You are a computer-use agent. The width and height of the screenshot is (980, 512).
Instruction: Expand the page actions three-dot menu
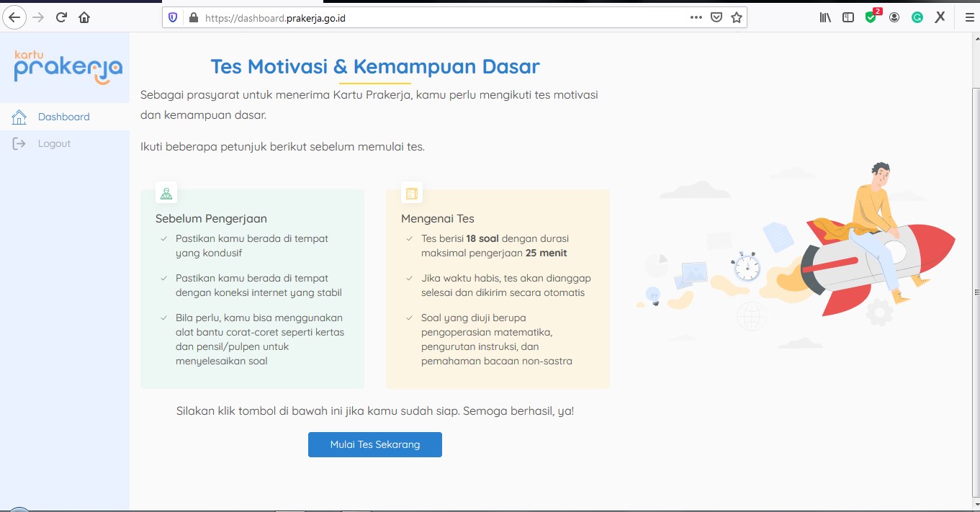click(x=696, y=18)
